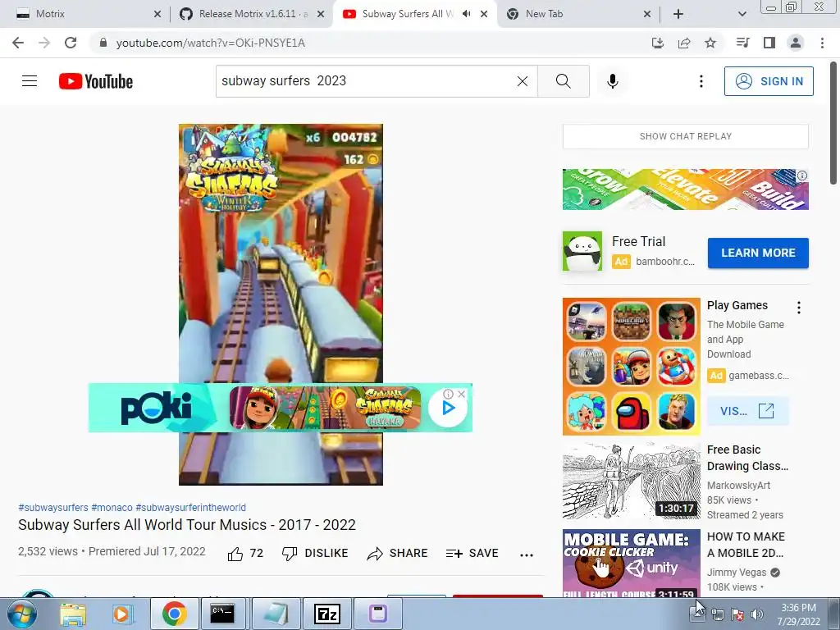Click the install/download page icon in the address bar
Screen dimensions: 840x630
(x=657, y=43)
